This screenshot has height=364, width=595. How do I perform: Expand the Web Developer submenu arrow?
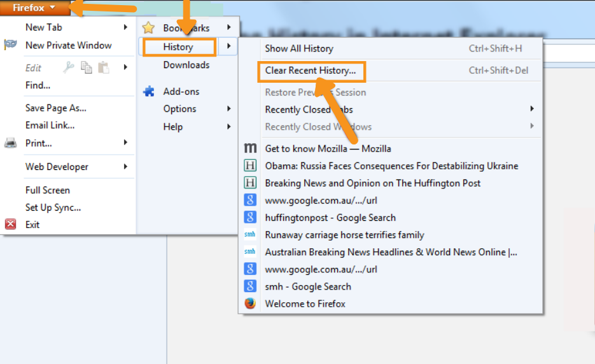[x=125, y=166]
